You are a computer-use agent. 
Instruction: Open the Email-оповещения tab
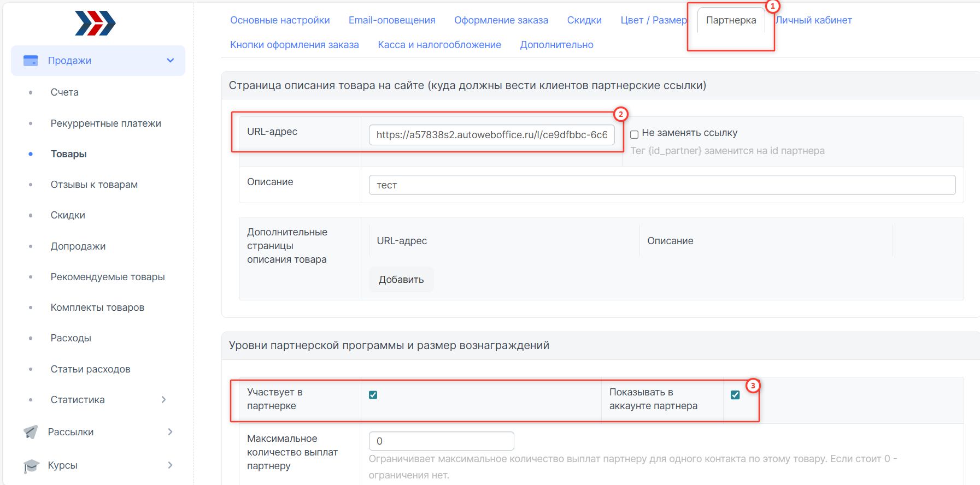point(392,20)
